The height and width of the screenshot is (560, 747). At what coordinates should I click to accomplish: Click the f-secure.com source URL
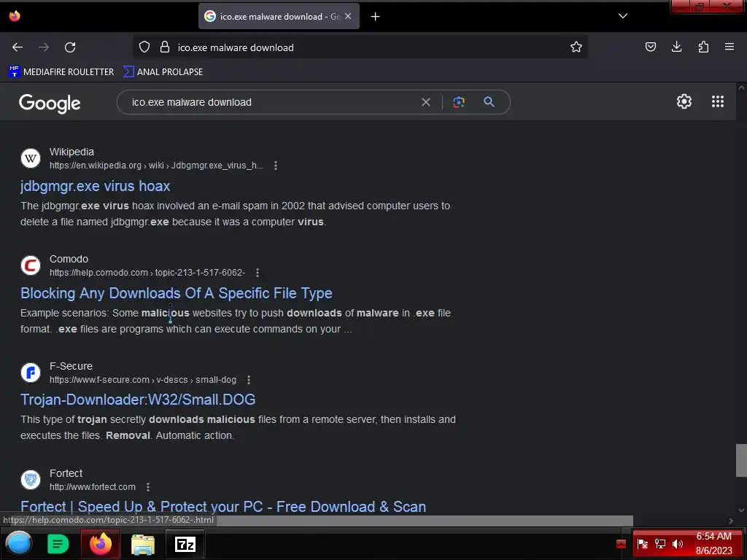143,379
